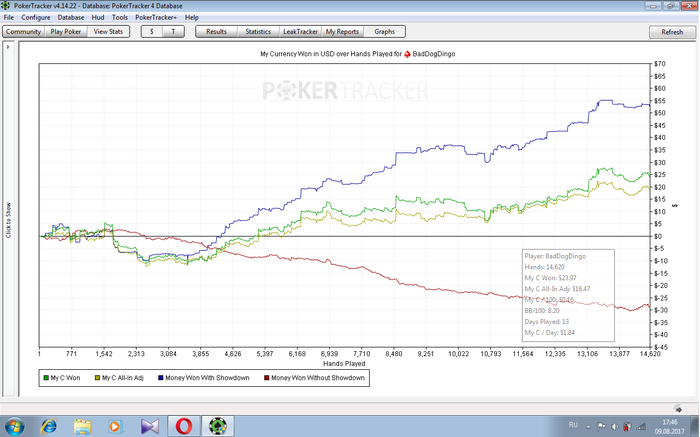
Task: Open the File menu
Action: pyautogui.click(x=8, y=17)
